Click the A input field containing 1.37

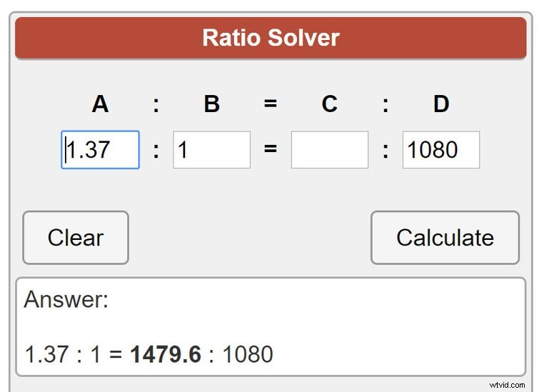point(100,150)
